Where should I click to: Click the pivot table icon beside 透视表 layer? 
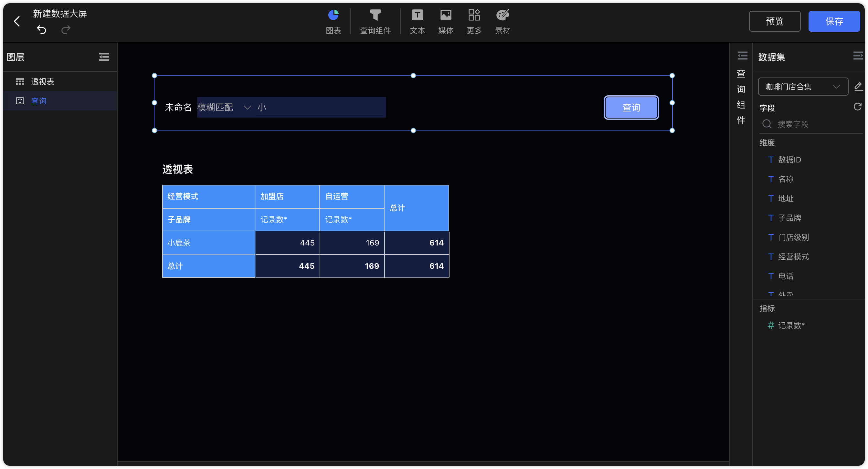(x=20, y=81)
